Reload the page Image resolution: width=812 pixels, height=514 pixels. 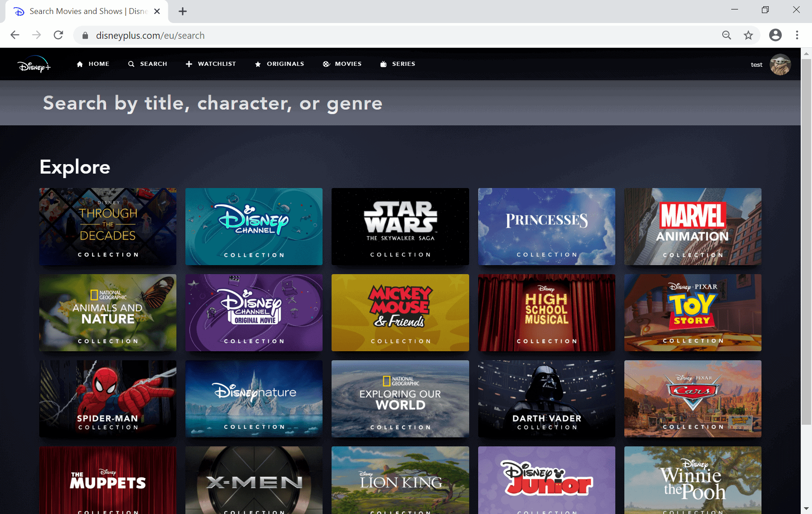tap(58, 35)
